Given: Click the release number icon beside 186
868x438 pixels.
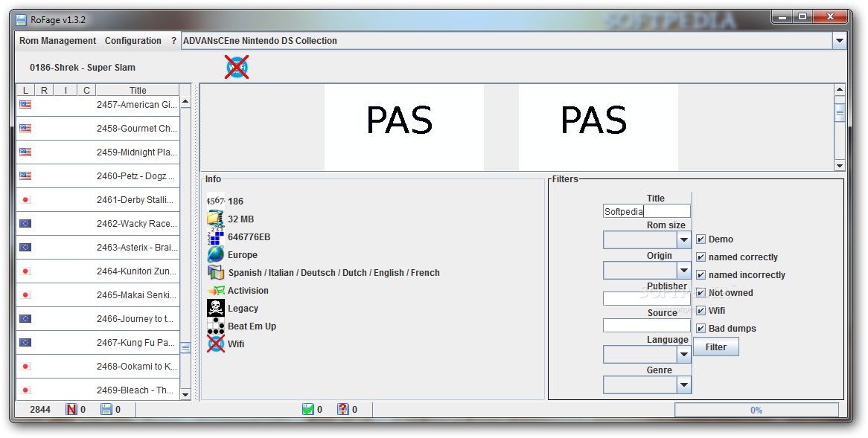Looking at the screenshot, I should 215,201.
